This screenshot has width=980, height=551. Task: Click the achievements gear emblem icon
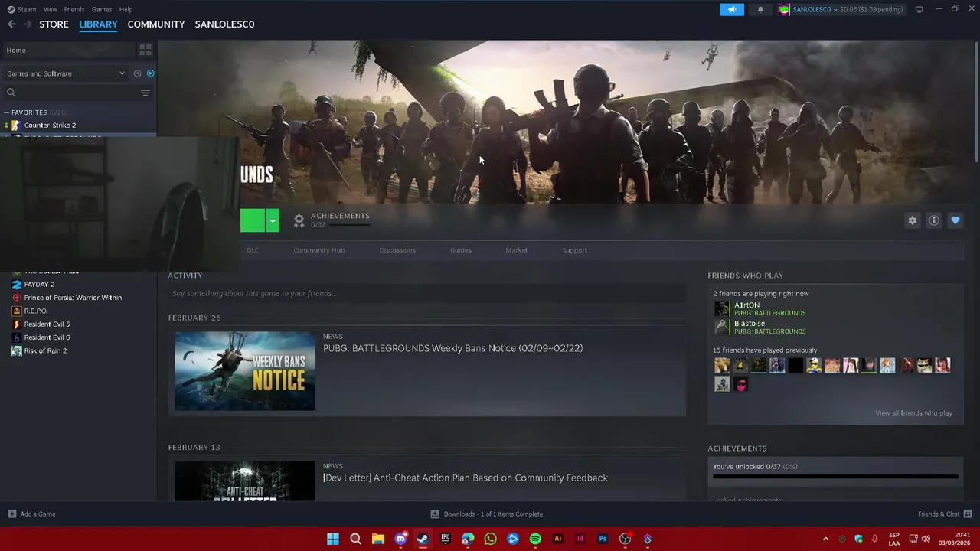tap(299, 220)
